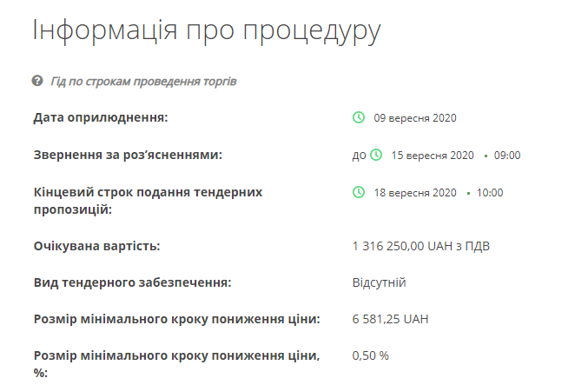
Task: Click expected value 1 316 250,00 UAH
Action: pos(421,246)
